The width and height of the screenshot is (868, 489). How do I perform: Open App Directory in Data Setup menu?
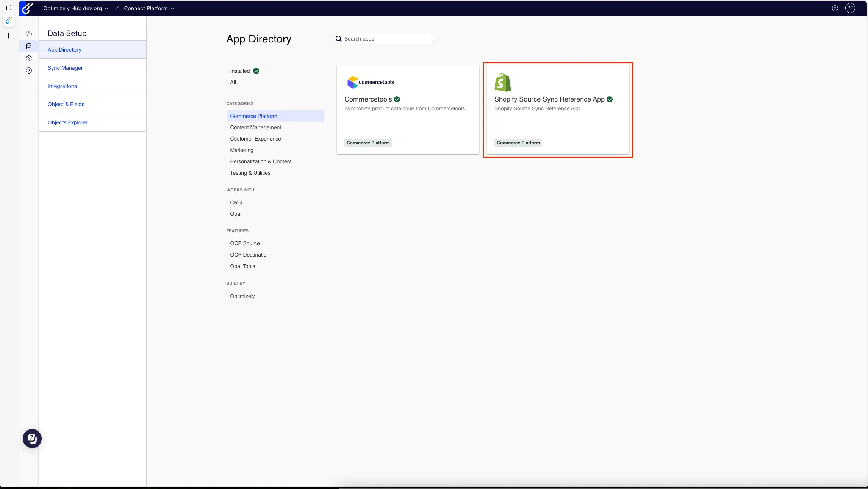[x=92, y=50]
